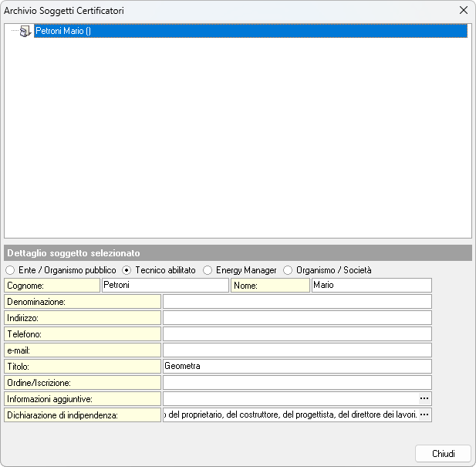
Task: Focus the Denominazione text field
Action: coord(296,302)
